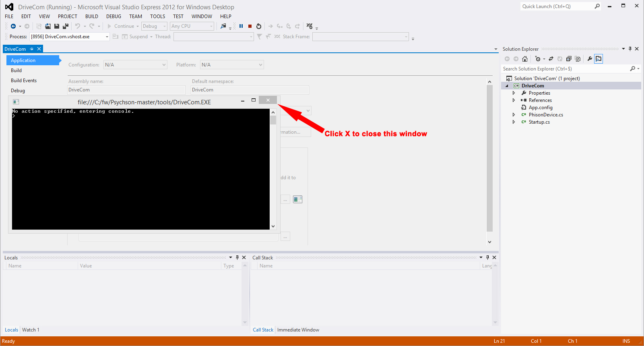This screenshot has width=644, height=346.
Task: Click the console window scrollbar thumb
Action: click(x=273, y=120)
